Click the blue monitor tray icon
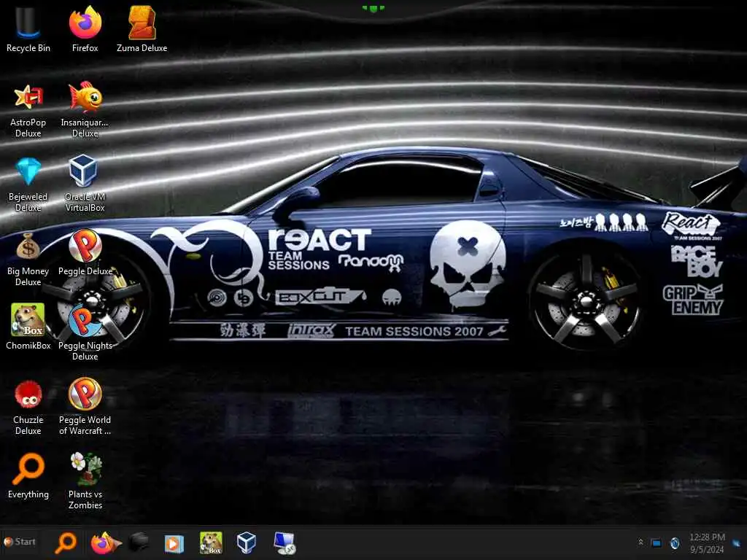 point(656,542)
